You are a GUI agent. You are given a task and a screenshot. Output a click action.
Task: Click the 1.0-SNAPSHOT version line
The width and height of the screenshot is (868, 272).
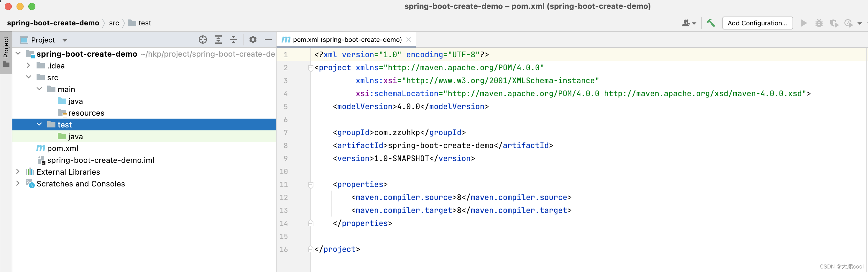point(404,158)
